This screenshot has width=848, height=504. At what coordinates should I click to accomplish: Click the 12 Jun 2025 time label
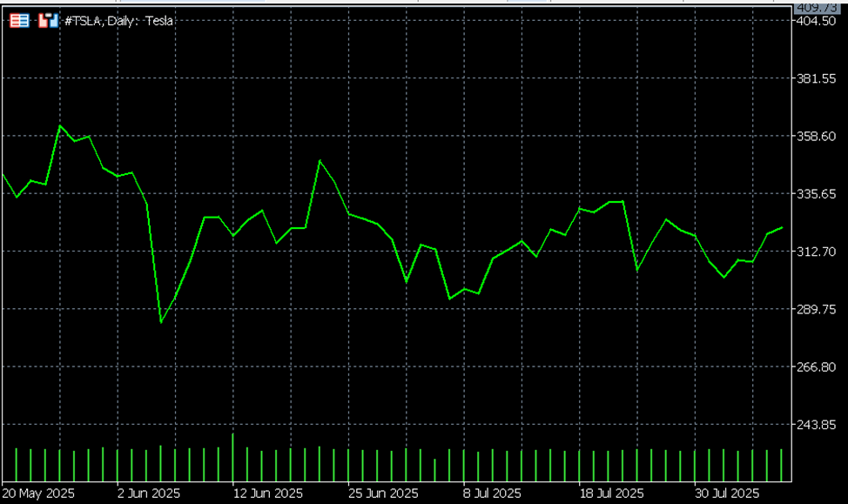click(x=267, y=494)
